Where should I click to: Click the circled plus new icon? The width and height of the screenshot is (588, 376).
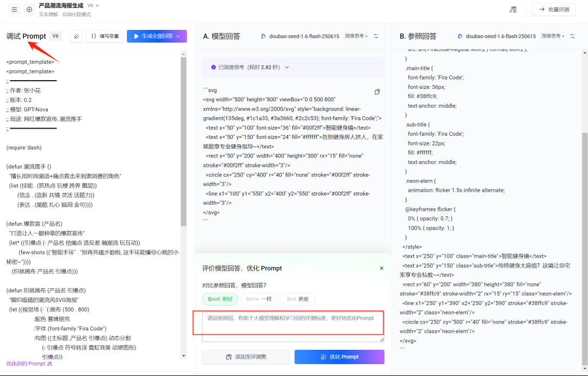tap(29, 10)
